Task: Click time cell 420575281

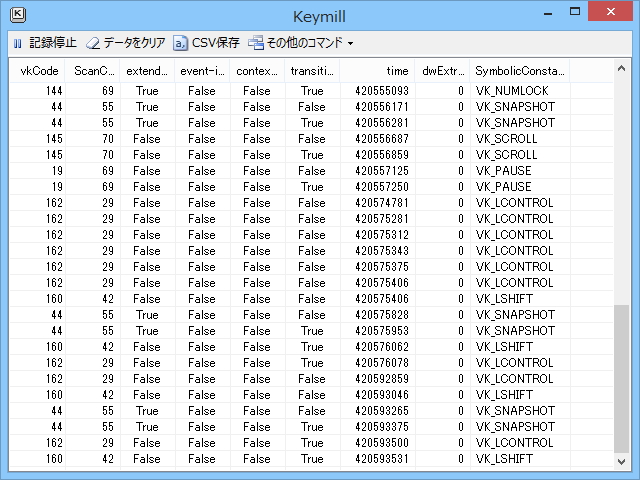Action: (382, 219)
